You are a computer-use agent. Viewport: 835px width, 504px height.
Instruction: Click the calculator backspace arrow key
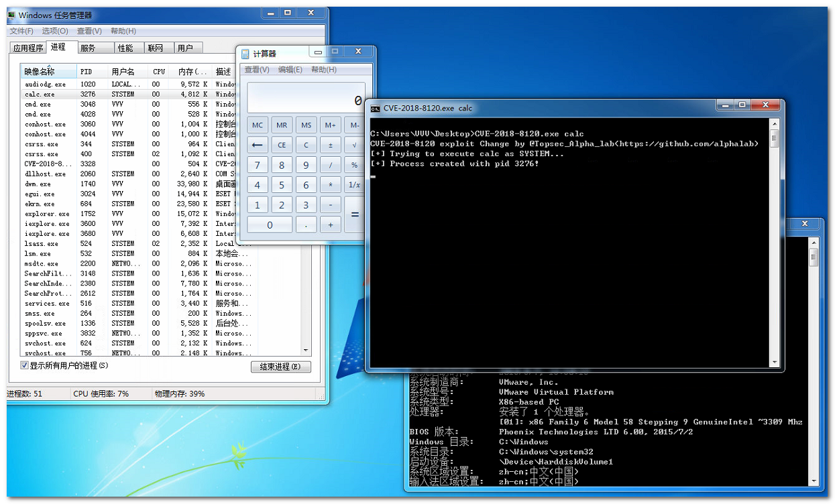pyautogui.click(x=258, y=145)
